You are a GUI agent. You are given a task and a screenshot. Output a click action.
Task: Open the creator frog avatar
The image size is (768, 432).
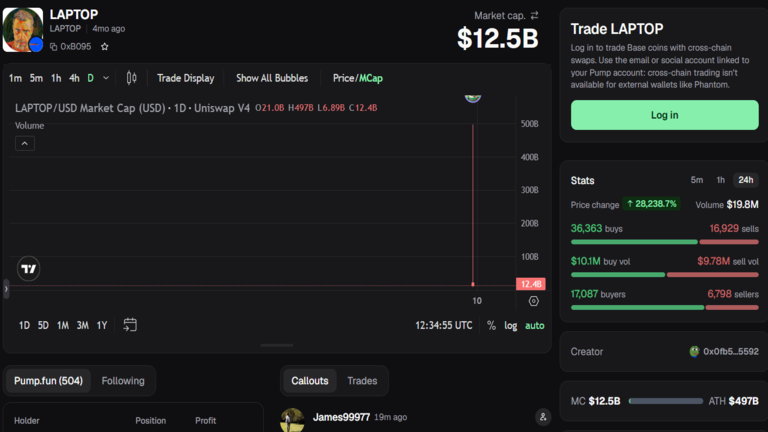pos(694,351)
